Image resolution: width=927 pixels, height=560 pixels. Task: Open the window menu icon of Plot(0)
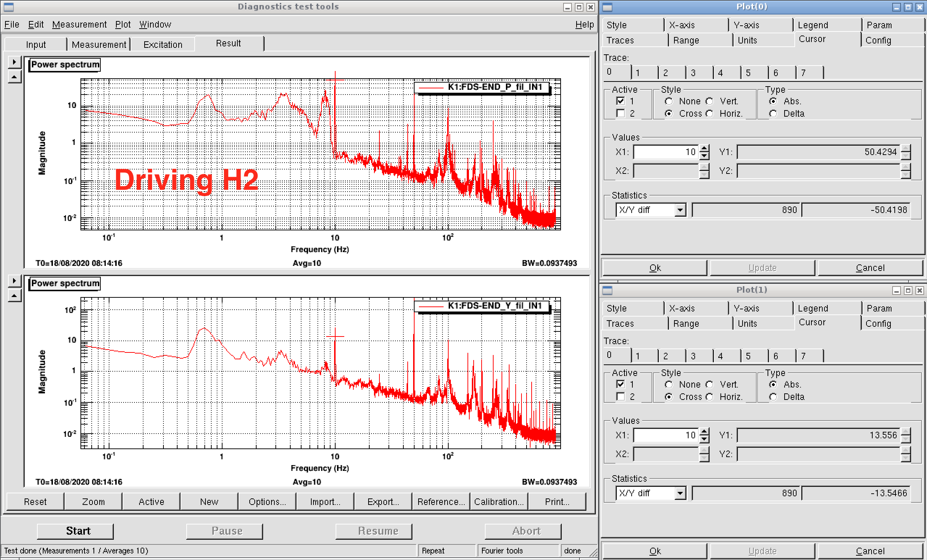pyautogui.click(x=607, y=7)
